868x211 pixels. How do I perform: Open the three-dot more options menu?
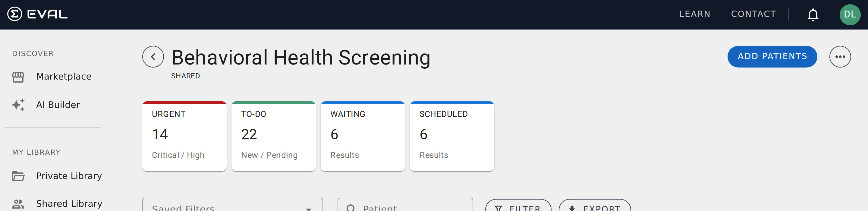click(840, 57)
